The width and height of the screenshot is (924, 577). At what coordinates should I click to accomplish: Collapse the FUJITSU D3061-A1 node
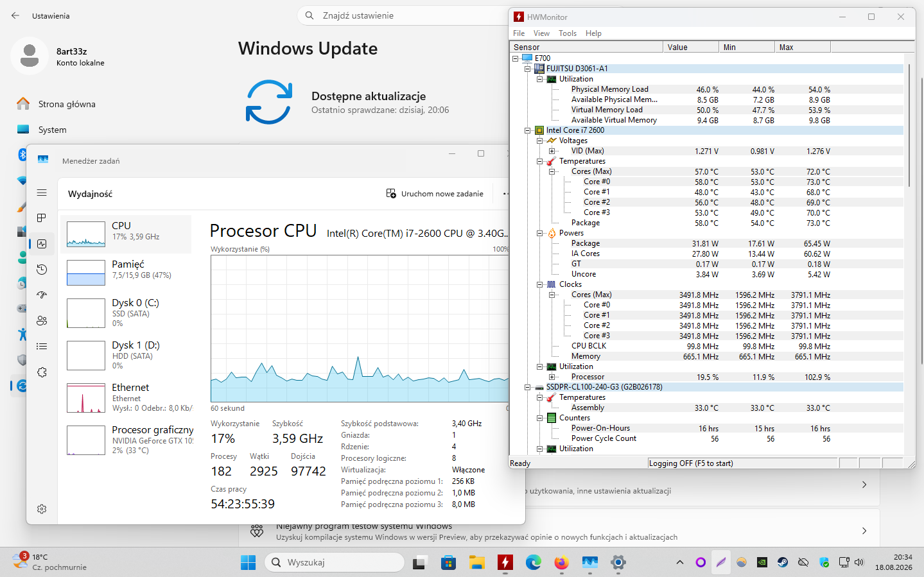click(528, 69)
